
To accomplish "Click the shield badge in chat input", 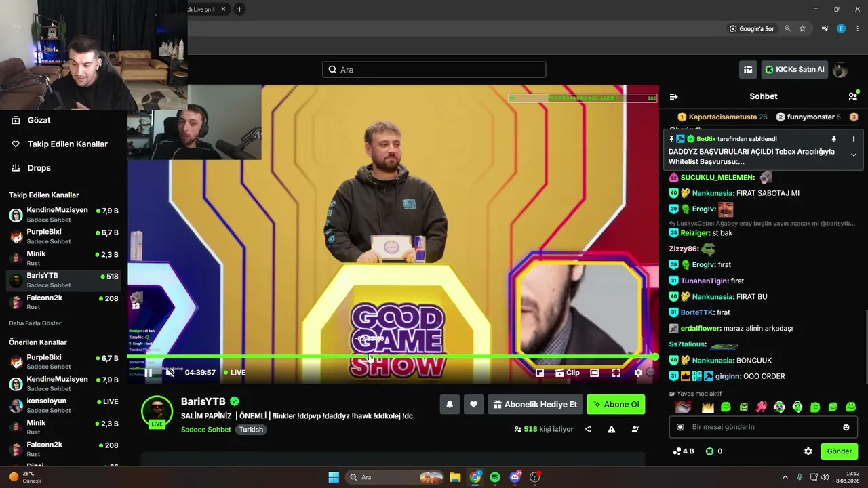I will [681, 427].
